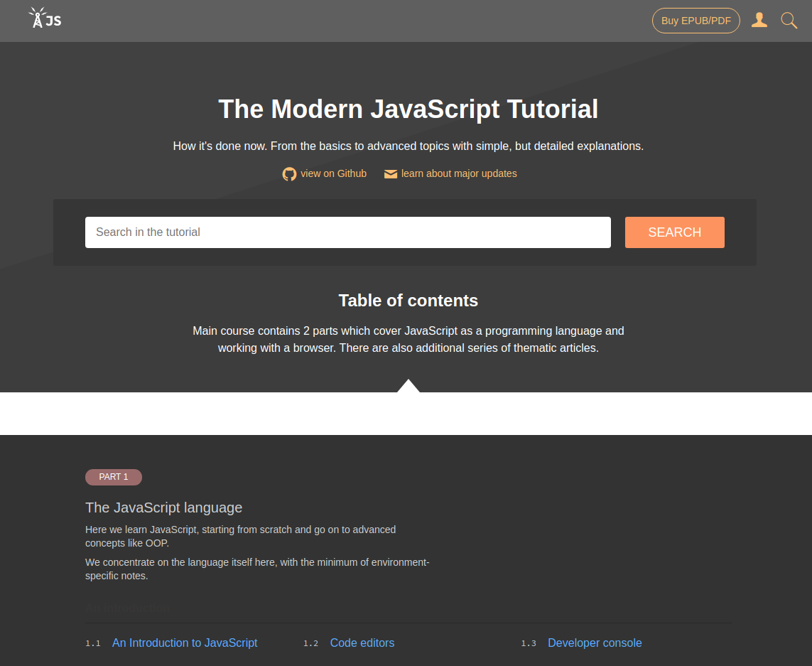
Task: Click the 1.1 article number label
Action: (x=93, y=643)
